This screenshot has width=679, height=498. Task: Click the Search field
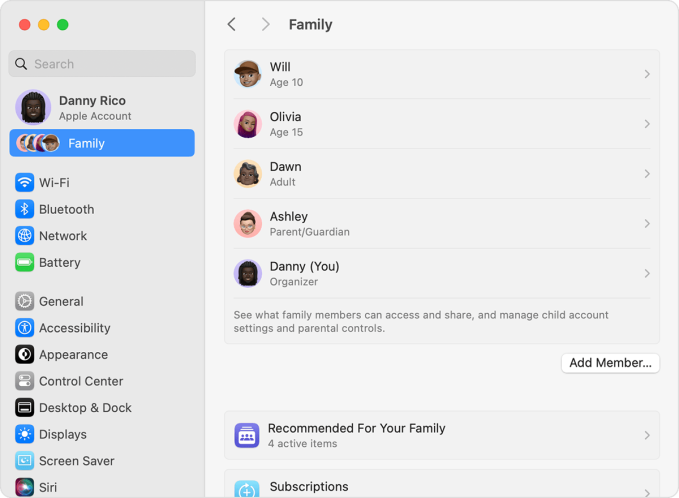coord(102,64)
